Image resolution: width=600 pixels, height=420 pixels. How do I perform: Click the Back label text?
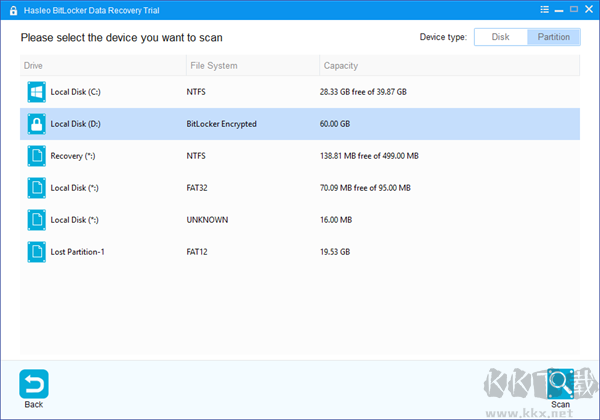click(34, 404)
